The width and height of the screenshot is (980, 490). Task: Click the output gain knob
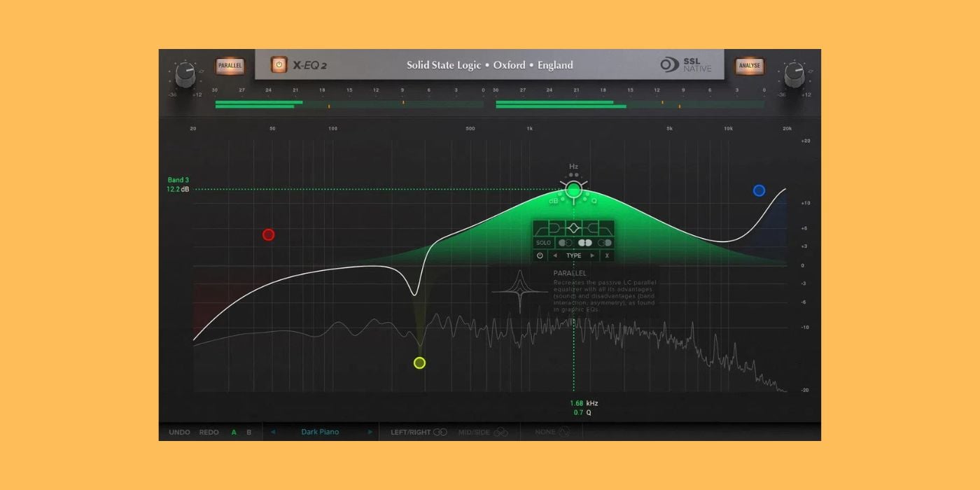[x=794, y=73]
